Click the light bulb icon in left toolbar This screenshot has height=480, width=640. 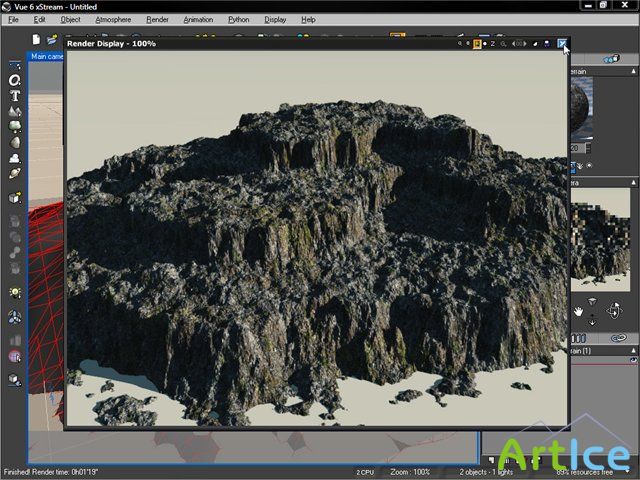15,292
